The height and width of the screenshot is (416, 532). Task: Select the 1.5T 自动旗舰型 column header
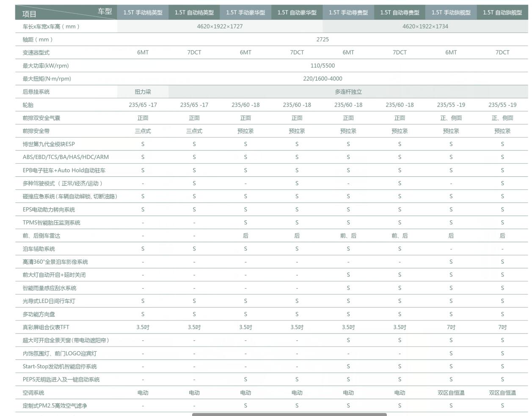[x=502, y=13]
